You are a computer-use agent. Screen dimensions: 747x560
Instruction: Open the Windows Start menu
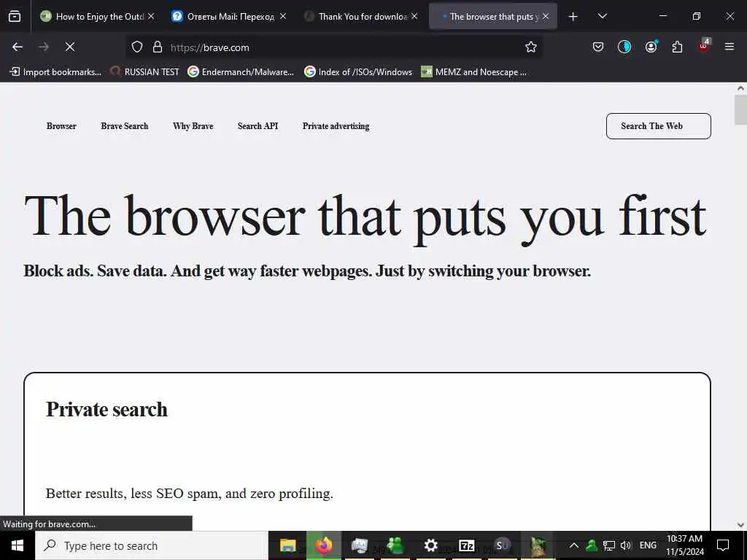(18, 545)
